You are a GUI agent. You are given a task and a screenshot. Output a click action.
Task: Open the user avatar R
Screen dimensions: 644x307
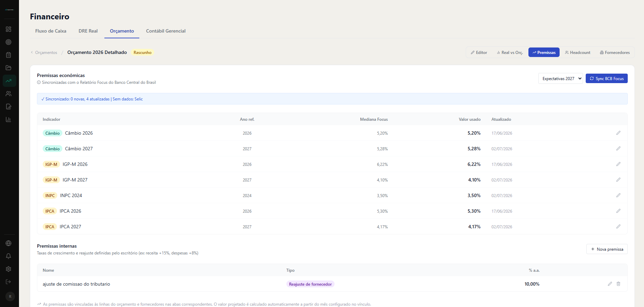click(10, 296)
